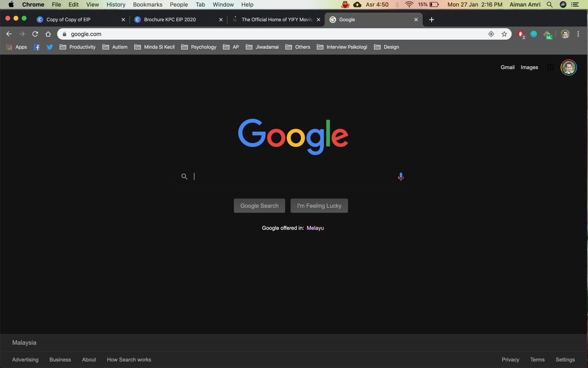
Task: Open the People menu
Action: point(179,4)
